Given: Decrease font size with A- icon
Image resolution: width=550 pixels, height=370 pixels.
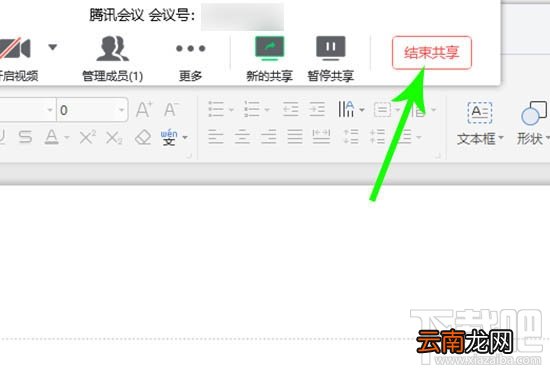Looking at the screenshot, I should pos(171,110).
